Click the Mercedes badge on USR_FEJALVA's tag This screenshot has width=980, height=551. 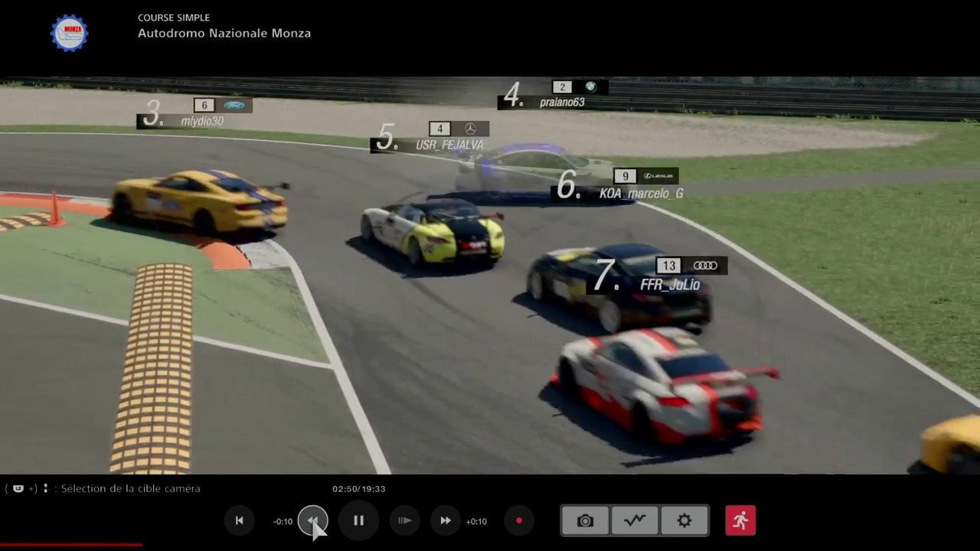(470, 129)
